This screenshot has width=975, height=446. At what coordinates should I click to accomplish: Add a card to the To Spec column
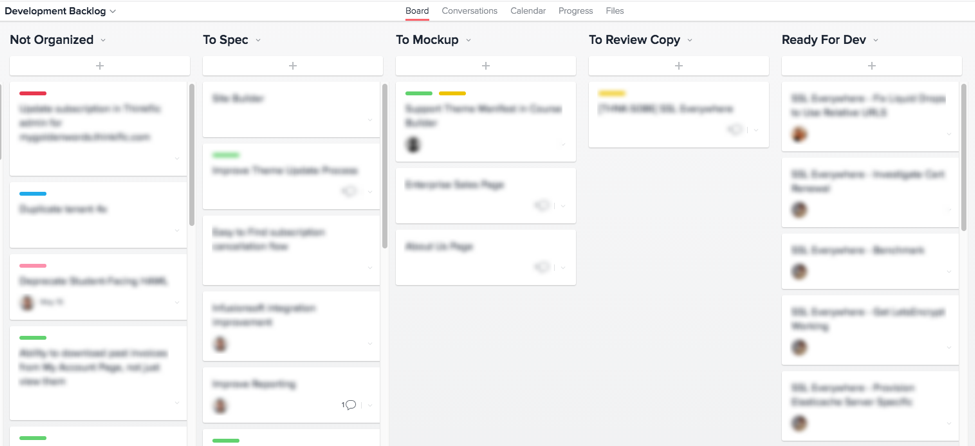click(x=293, y=65)
